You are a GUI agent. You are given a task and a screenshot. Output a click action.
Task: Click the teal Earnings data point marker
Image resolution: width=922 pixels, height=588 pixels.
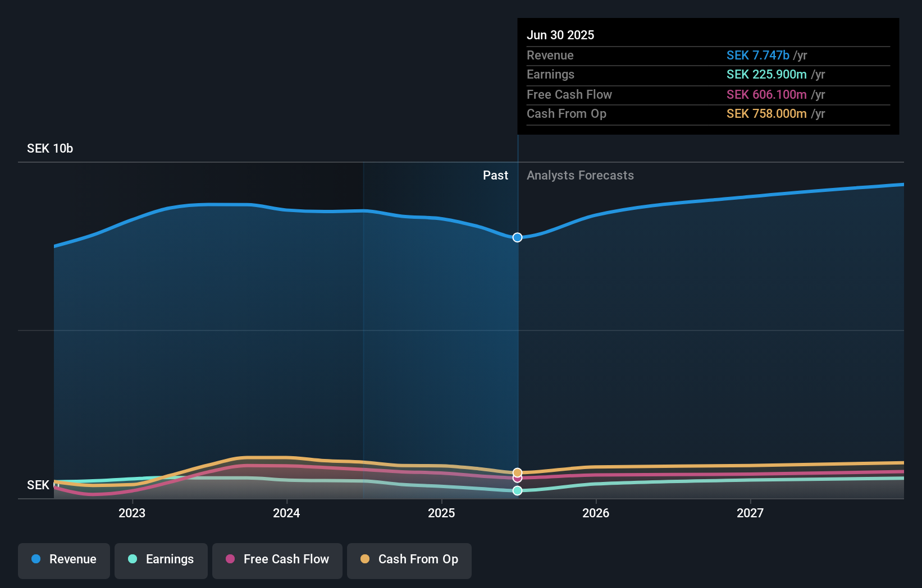[517, 490]
